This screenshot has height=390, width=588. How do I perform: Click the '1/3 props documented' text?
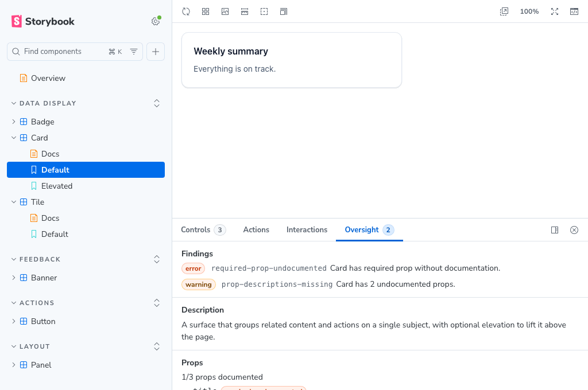[x=222, y=377]
